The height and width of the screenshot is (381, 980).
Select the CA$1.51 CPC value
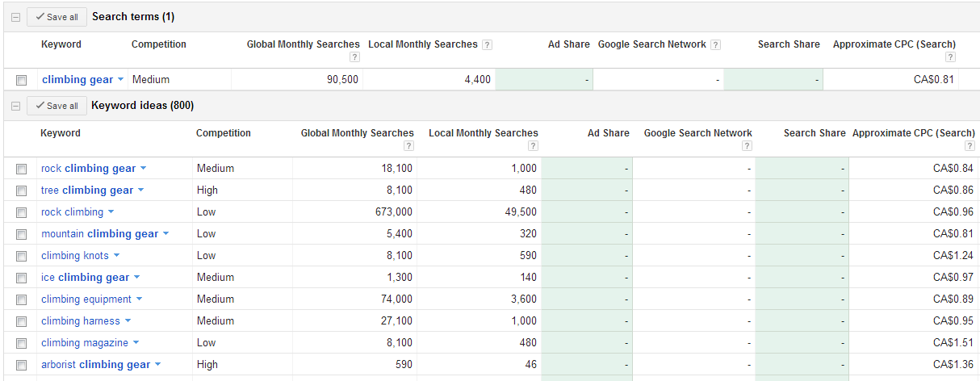(x=953, y=343)
